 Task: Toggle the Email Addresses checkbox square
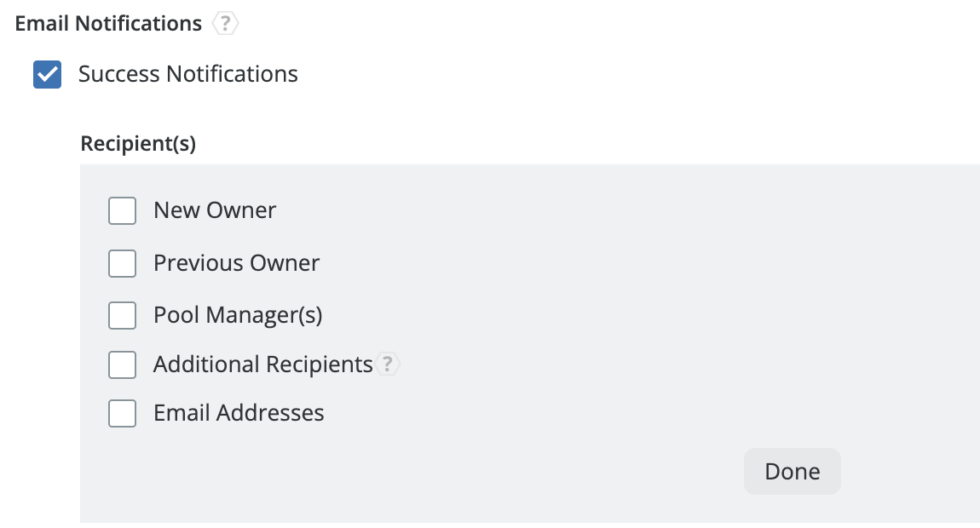[123, 414]
